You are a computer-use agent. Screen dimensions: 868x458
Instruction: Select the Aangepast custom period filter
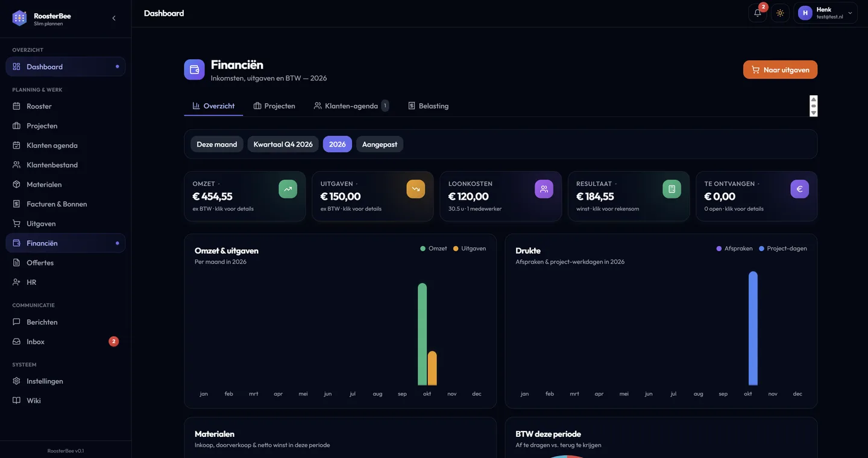pos(380,144)
